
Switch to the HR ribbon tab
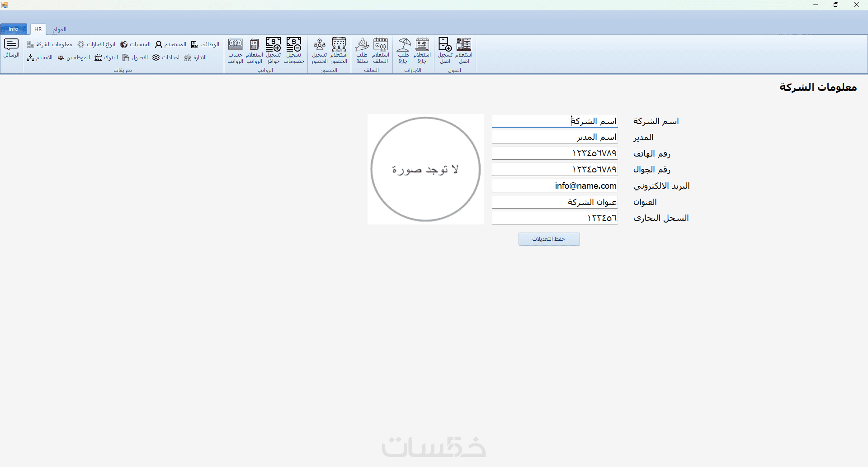(38, 29)
